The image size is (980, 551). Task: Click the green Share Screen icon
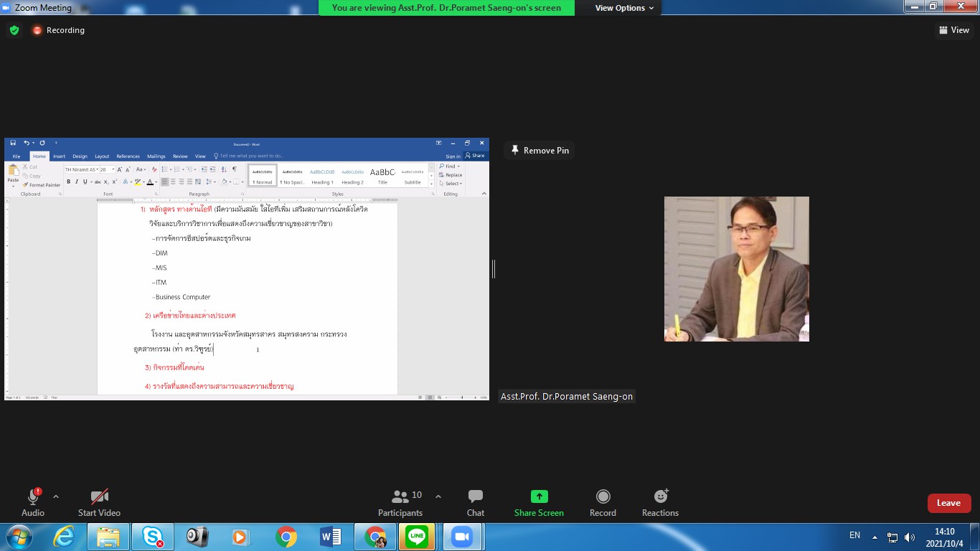point(539,496)
